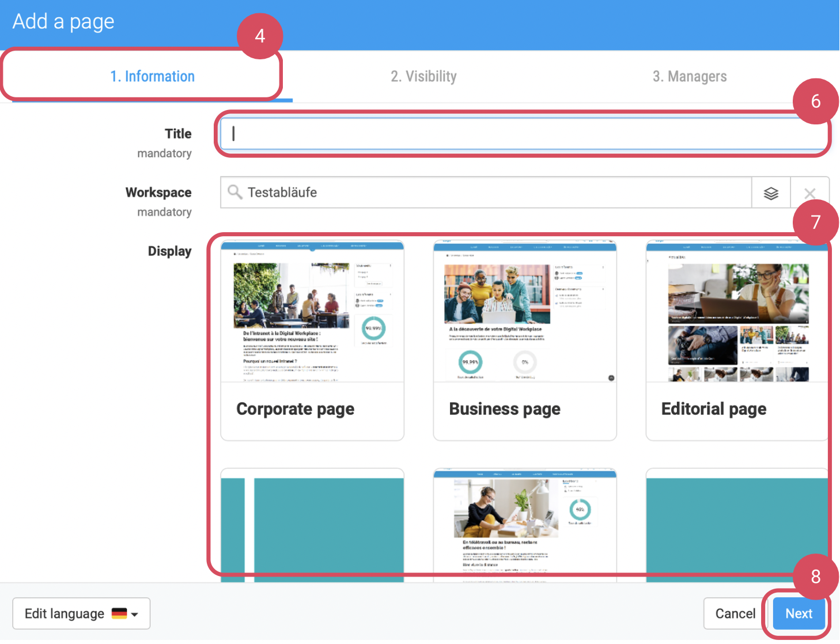
Task: Click the workspace layers icon
Action: [x=771, y=193]
